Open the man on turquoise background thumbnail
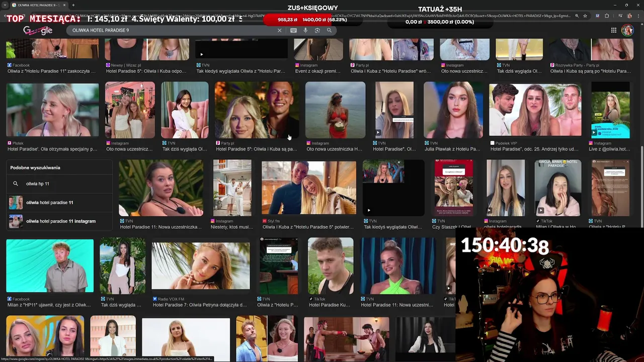This screenshot has width=644, height=362. coord(50,265)
